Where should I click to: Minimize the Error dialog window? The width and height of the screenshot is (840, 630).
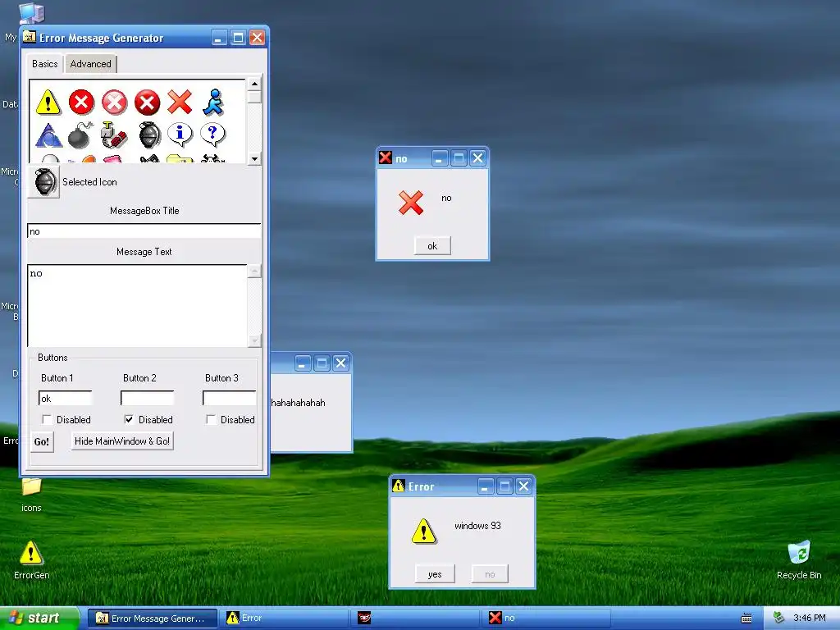486,486
